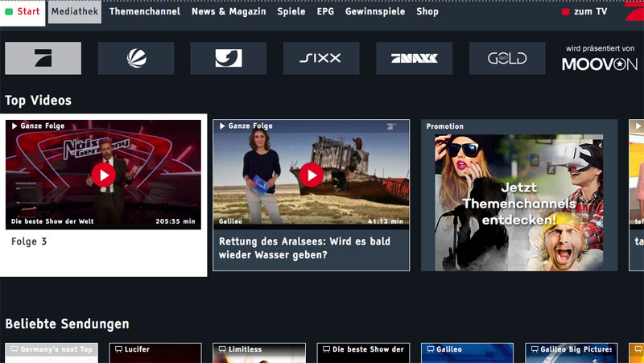The height and width of the screenshot is (363, 644).
Task: Click the '41:12 min' duration text
Action: pos(386,221)
